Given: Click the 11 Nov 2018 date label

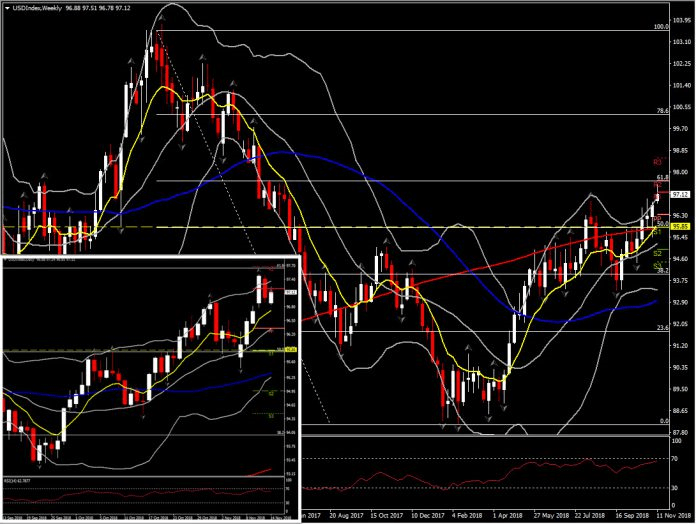Looking at the screenshot, I should [674, 516].
